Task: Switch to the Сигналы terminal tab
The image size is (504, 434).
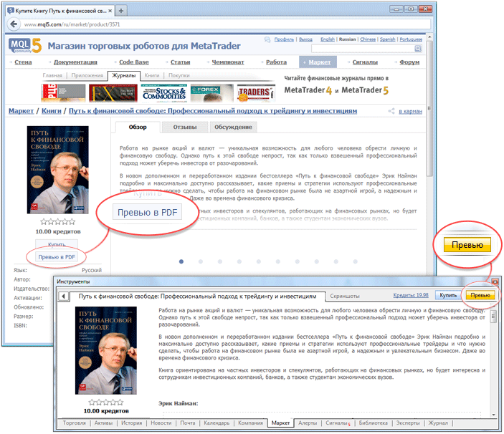Action: tap(336, 423)
